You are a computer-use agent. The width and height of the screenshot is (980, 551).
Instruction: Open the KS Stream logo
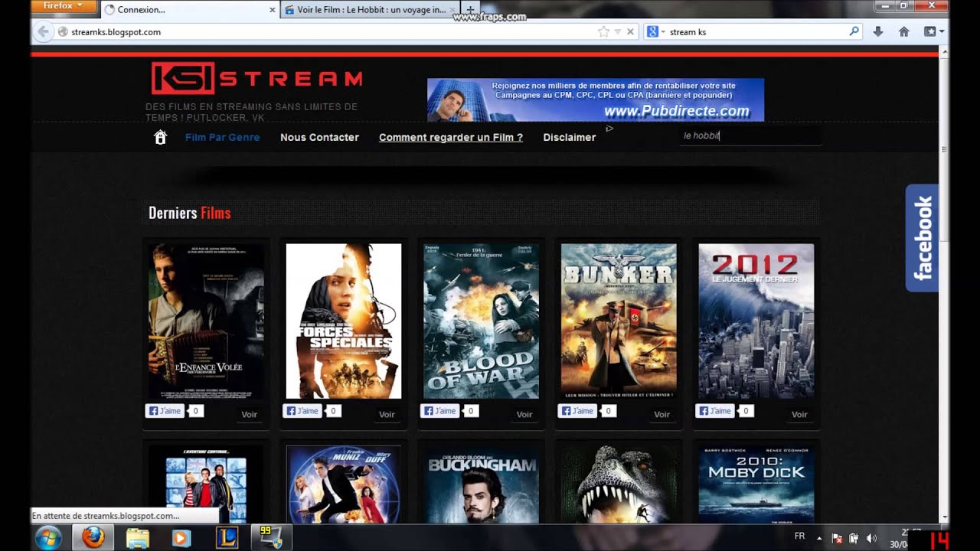coord(256,78)
